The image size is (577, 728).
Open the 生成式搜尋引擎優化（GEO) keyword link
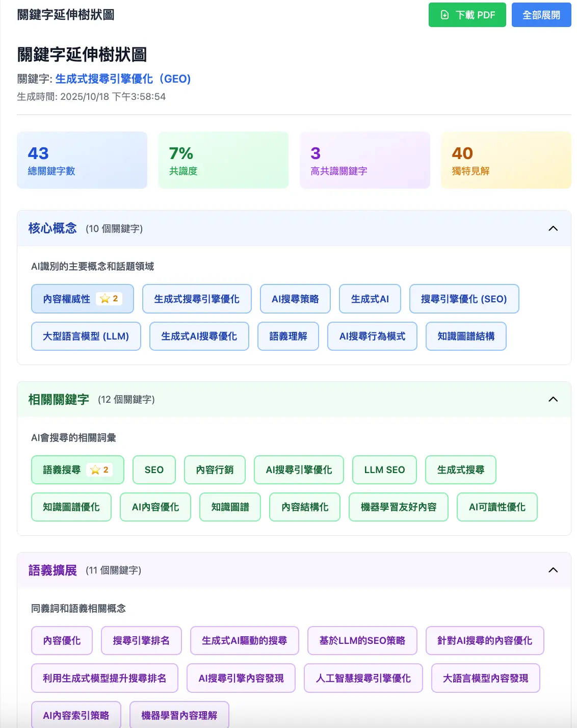(x=123, y=79)
